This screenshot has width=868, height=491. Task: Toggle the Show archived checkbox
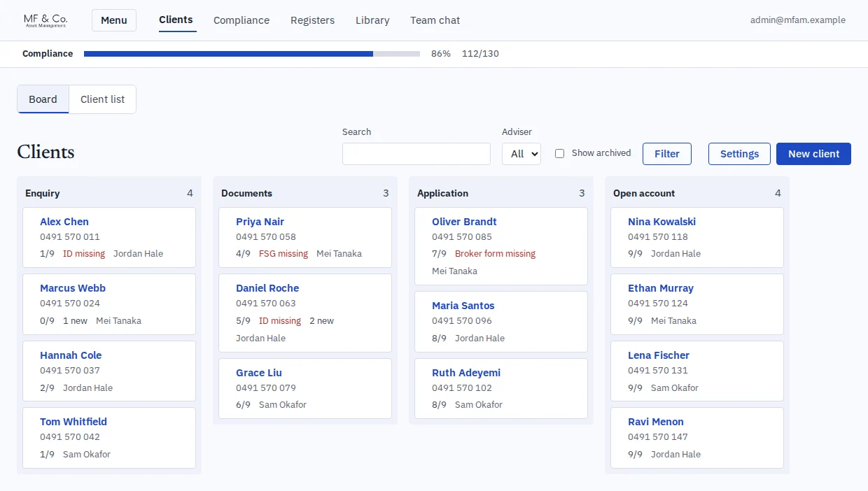click(x=559, y=153)
